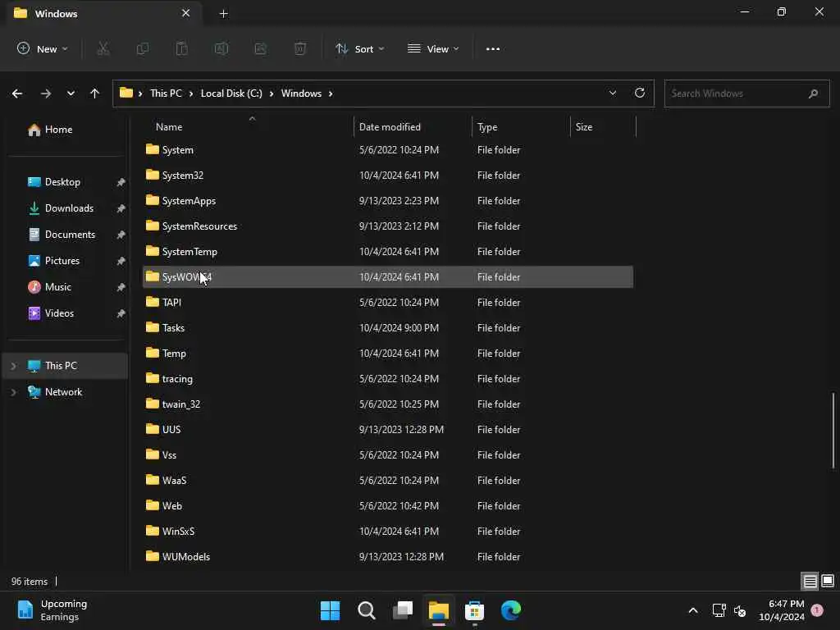Screen dimensions: 840x630
Task: Unpin Desktop via pin icon
Action: click(x=121, y=182)
